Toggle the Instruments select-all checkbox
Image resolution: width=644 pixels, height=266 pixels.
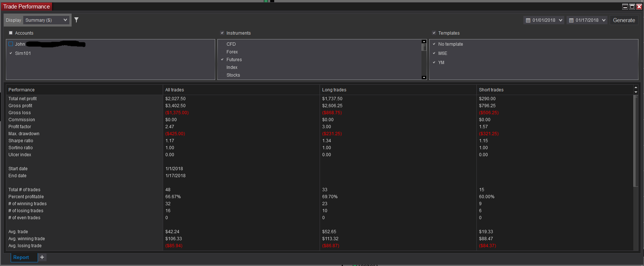(x=222, y=33)
